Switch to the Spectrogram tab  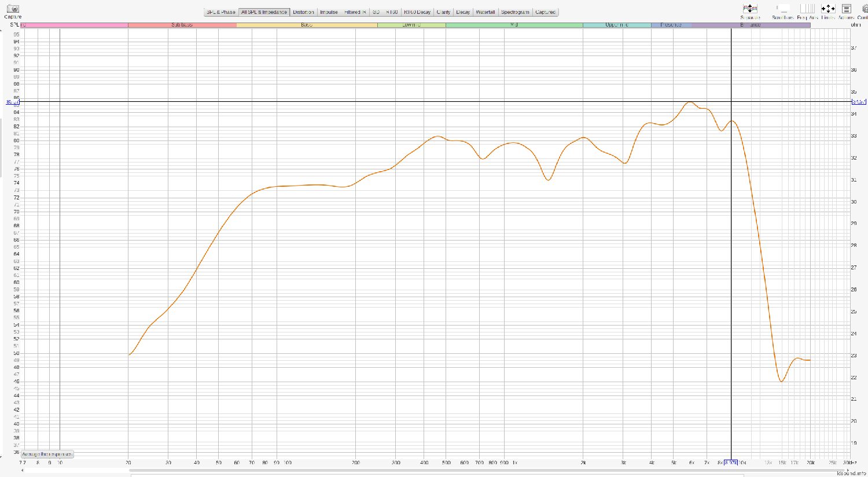point(515,12)
